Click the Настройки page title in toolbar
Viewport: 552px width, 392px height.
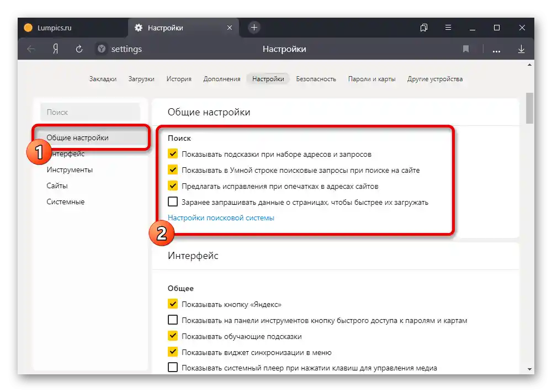pyautogui.click(x=284, y=49)
